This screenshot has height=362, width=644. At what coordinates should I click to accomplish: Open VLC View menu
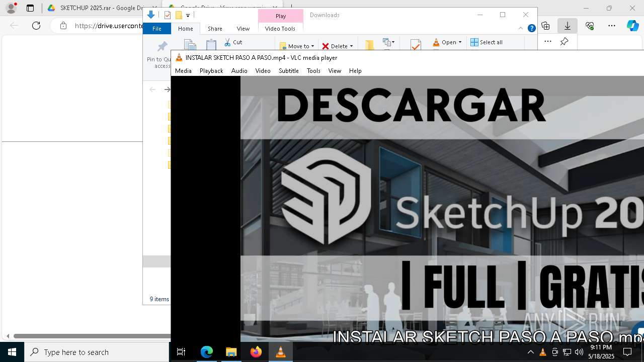pyautogui.click(x=335, y=71)
